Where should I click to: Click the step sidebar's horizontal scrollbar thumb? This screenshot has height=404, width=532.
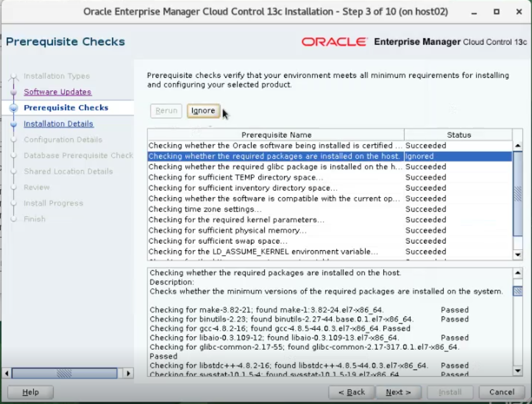(64, 374)
